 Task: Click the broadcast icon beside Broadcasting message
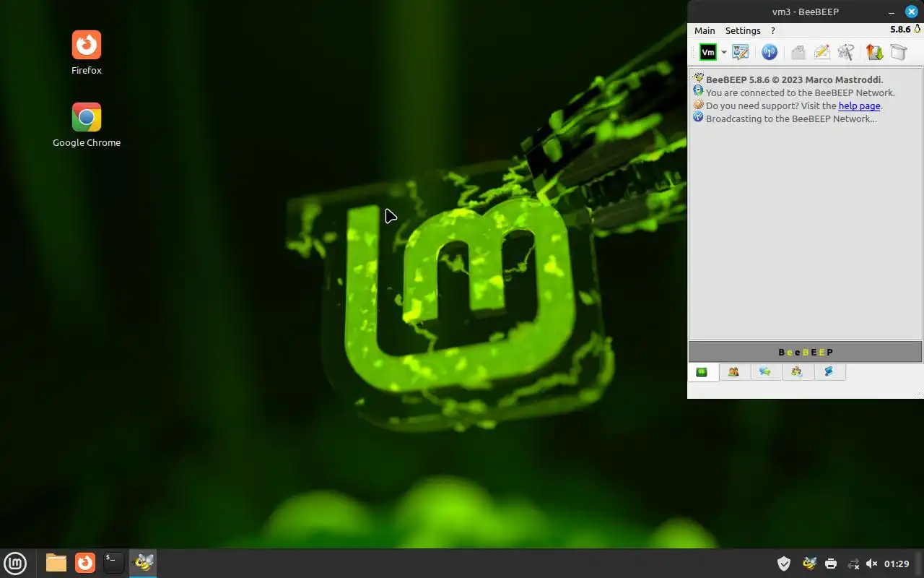coord(698,117)
